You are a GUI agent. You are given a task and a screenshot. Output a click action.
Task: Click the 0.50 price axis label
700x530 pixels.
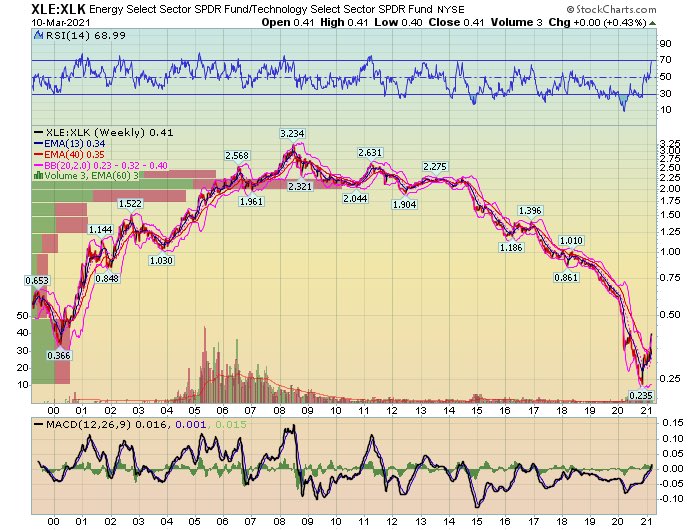(670, 315)
